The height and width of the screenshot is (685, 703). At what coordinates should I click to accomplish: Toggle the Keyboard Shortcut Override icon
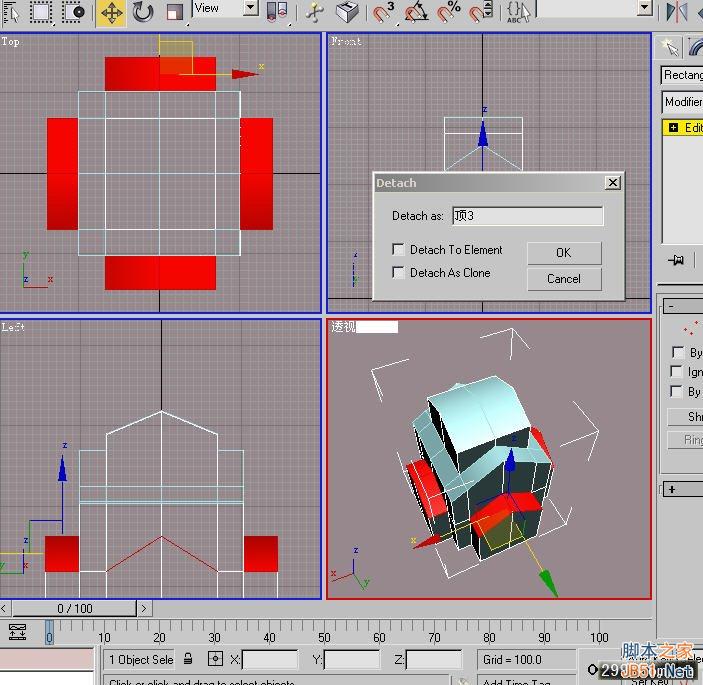pyautogui.click(x=347, y=12)
